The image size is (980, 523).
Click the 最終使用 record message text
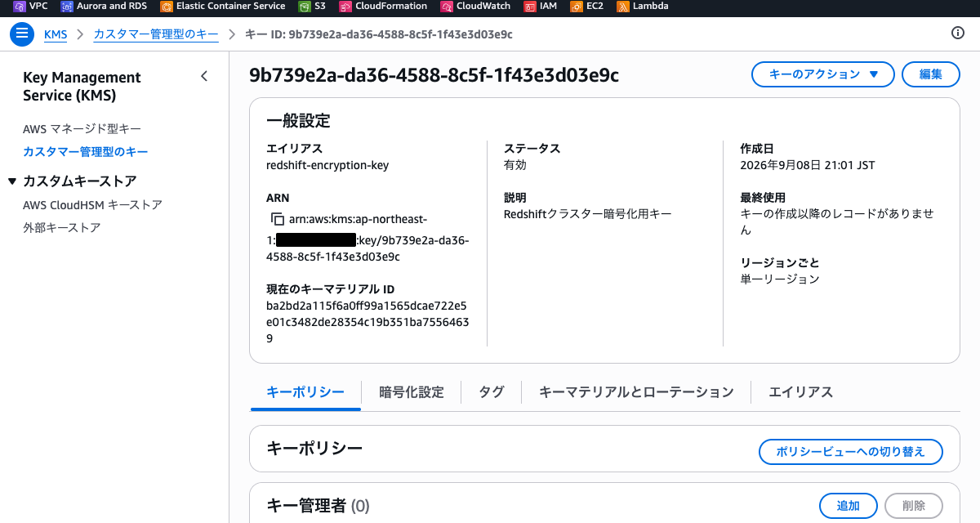tap(836, 222)
